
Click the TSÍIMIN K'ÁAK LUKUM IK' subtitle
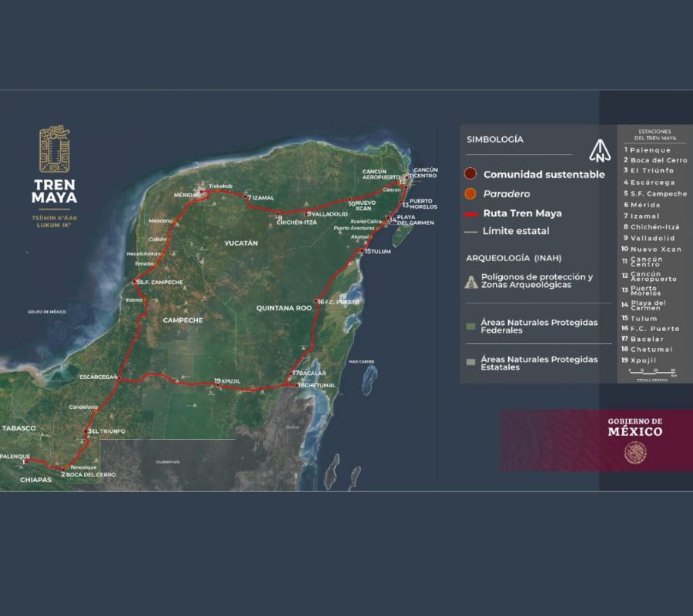coord(55,222)
